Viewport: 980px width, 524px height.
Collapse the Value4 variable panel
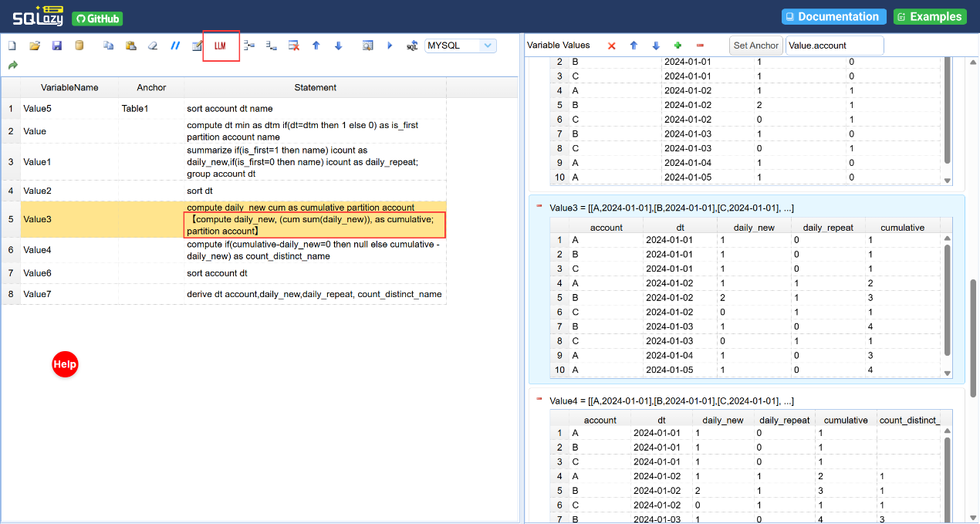tap(539, 401)
